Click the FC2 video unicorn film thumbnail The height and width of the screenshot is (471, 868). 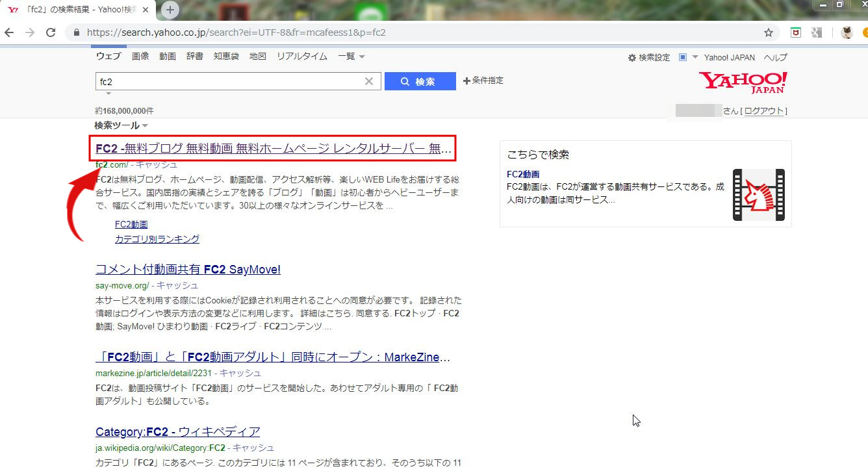[x=758, y=194]
